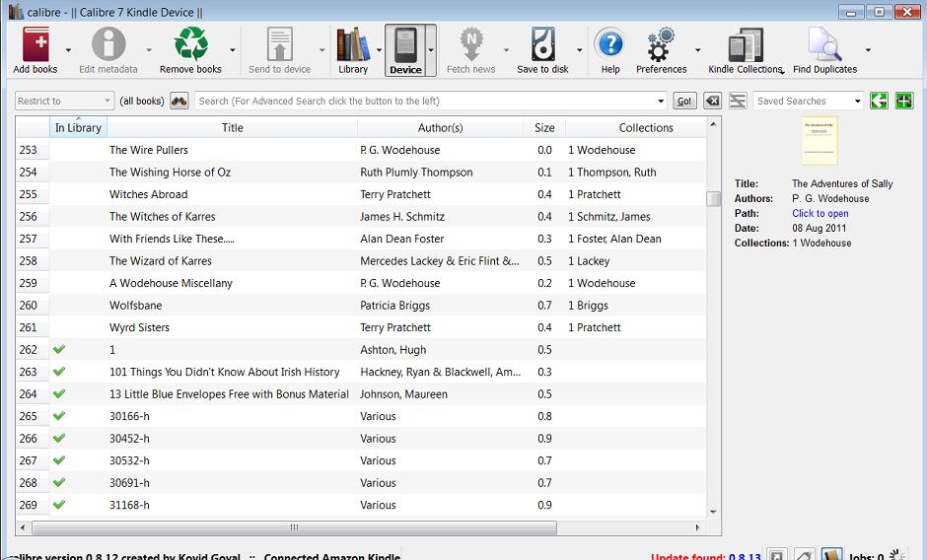This screenshot has width=927, height=560.
Task: Select 'Wolfsbane' book title
Action: coord(135,306)
